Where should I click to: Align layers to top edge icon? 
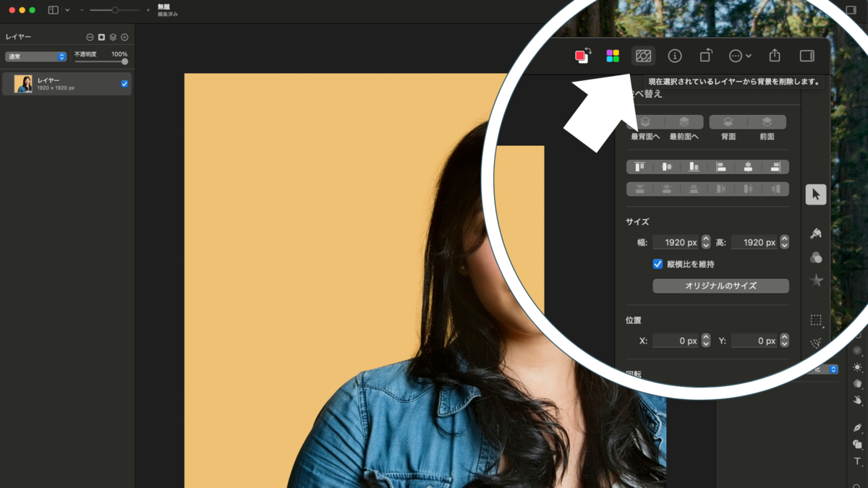click(639, 167)
